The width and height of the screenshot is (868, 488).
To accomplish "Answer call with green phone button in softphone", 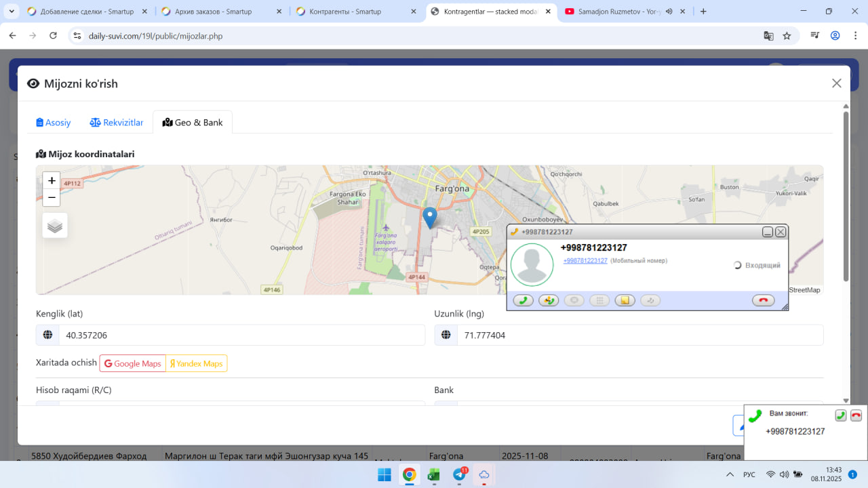I will click(523, 301).
